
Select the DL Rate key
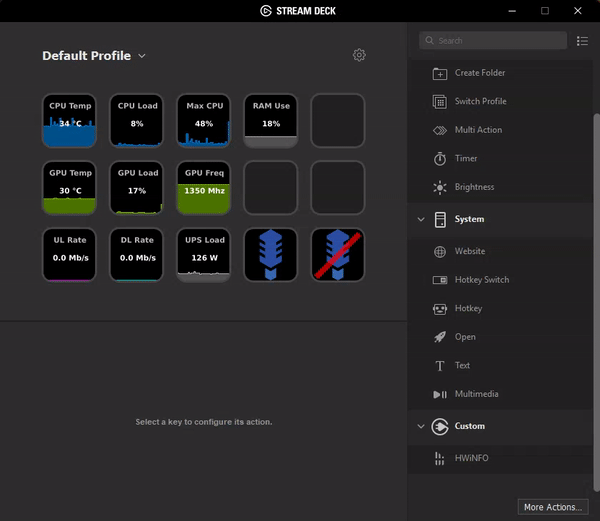point(137,255)
